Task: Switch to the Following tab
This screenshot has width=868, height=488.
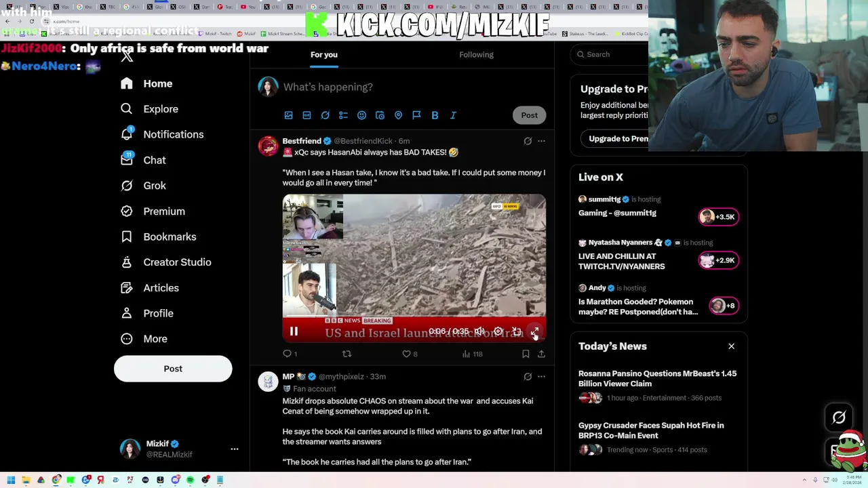Action: coord(476,54)
